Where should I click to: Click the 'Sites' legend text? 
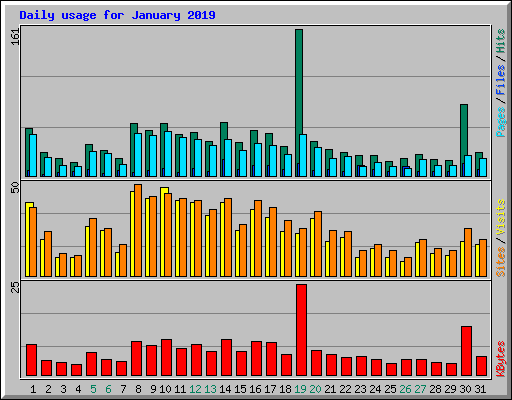(500, 262)
